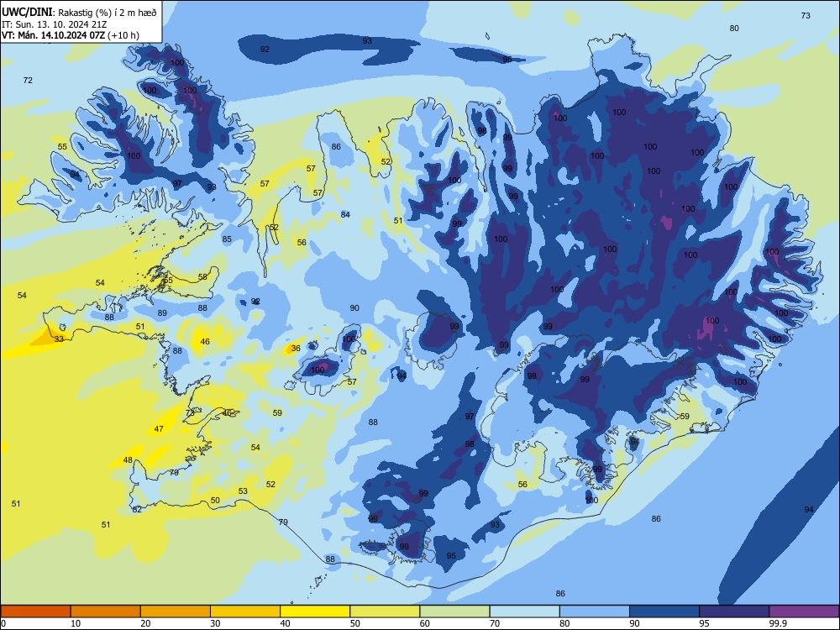Viewport: 840px width, 630px height.
Task: Click the humidity value '96' on the map
Action: click(x=507, y=59)
